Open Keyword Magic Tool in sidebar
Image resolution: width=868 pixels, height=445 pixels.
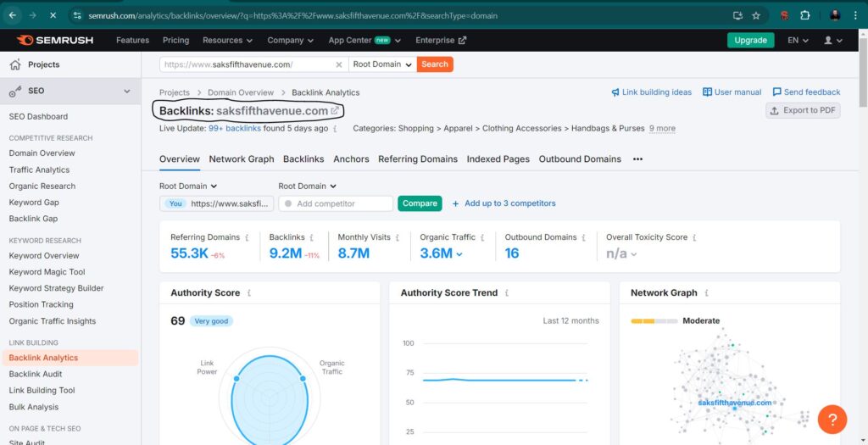pos(47,272)
